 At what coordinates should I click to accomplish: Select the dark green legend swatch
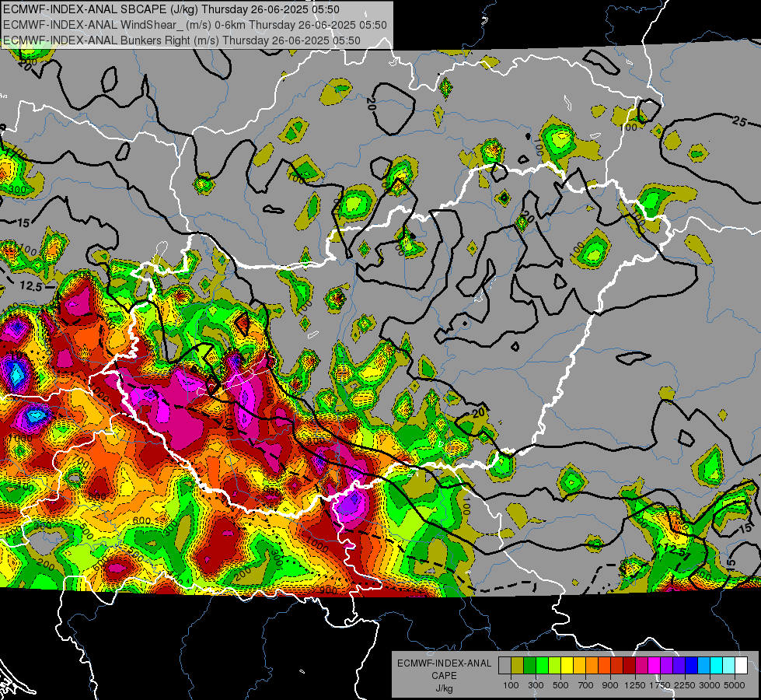[x=529, y=666]
